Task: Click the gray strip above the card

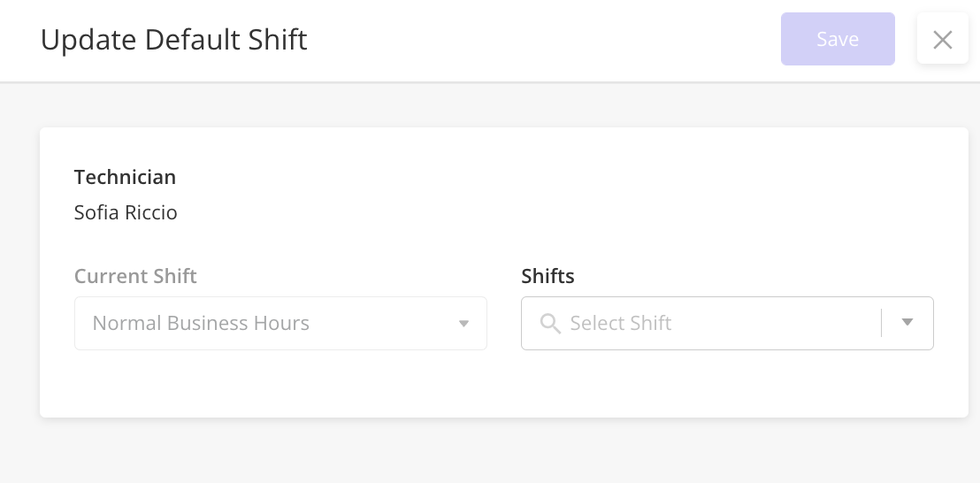Action: [x=490, y=105]
